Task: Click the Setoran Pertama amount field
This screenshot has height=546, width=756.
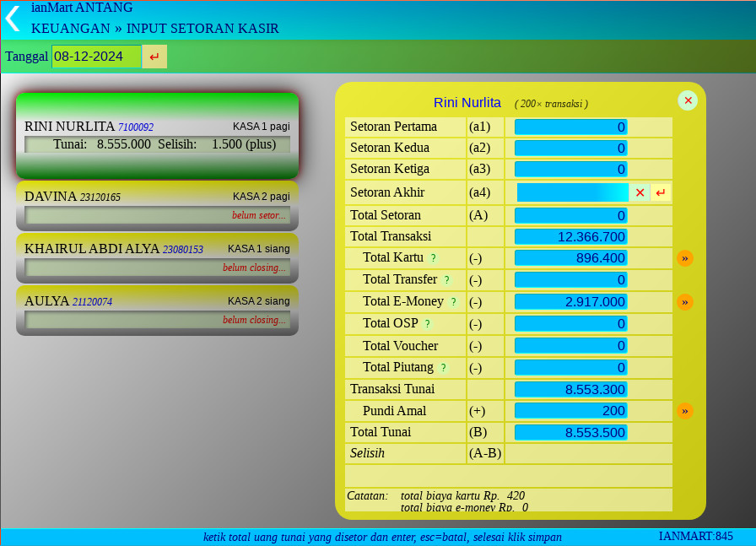Action: (x=570, y=127)
